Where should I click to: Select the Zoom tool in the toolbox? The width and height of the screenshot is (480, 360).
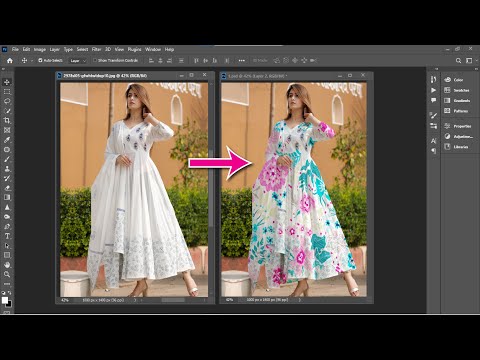tap(7, 275)
